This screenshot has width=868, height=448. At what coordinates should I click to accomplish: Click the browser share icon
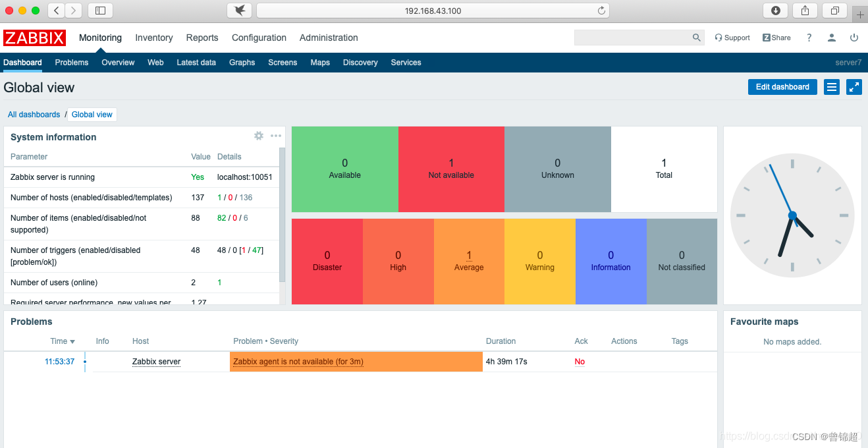(805, 11)
